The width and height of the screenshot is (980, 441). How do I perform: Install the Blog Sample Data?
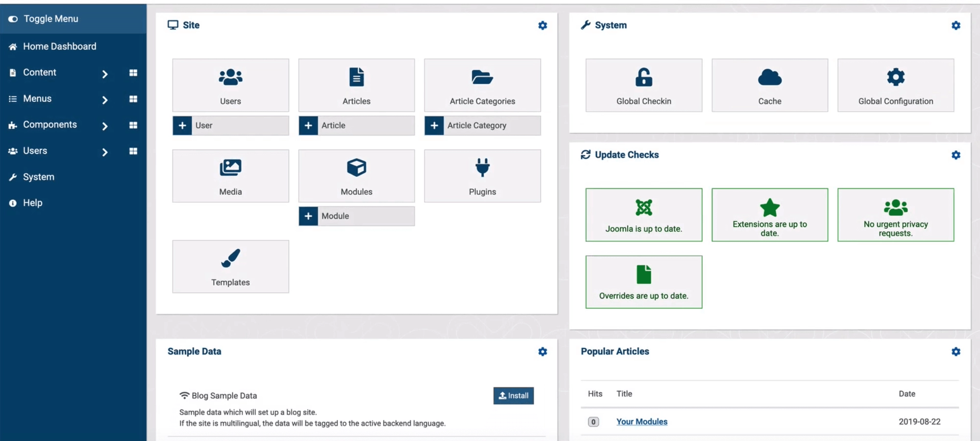(513, 395)
